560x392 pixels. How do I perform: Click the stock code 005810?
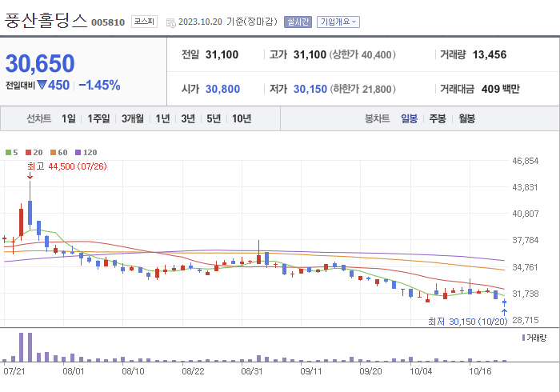(108, 22)
